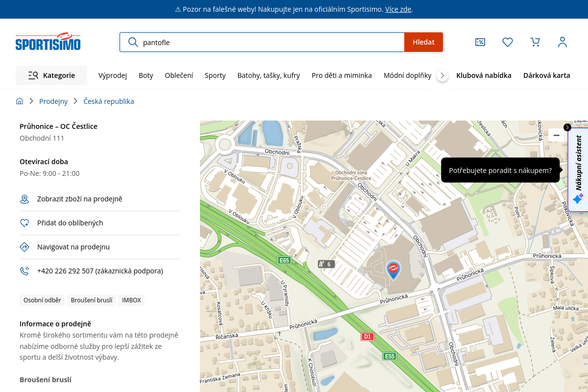
Task: Click the Obchodní 111 address text
Action: pyautogui.click(x=42, y=138)
